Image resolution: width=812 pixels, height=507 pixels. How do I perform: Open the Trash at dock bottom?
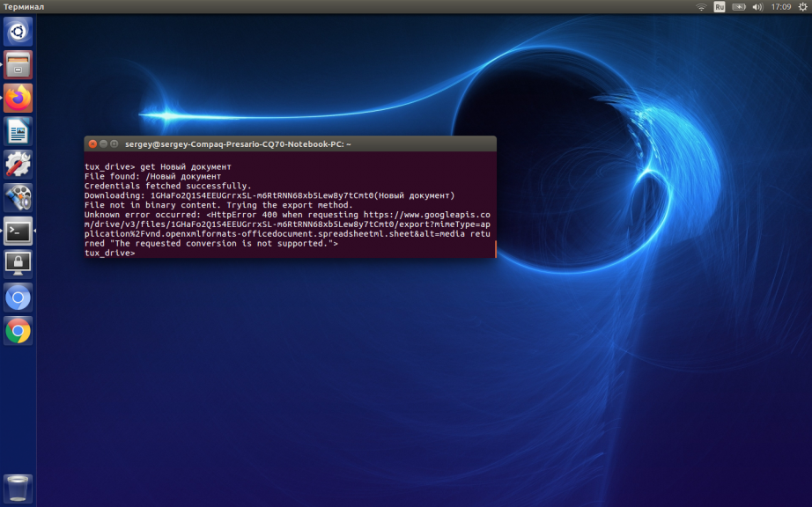tap(18, 487)
